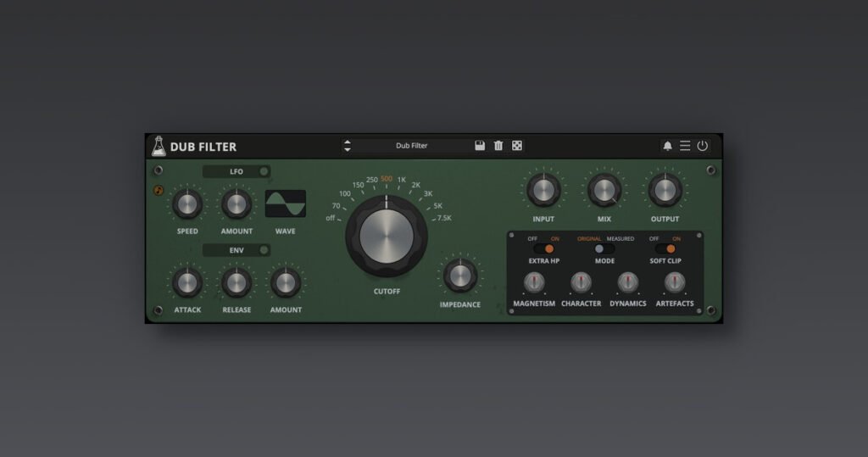Click the MEASURED mode label

click(620, 239)
